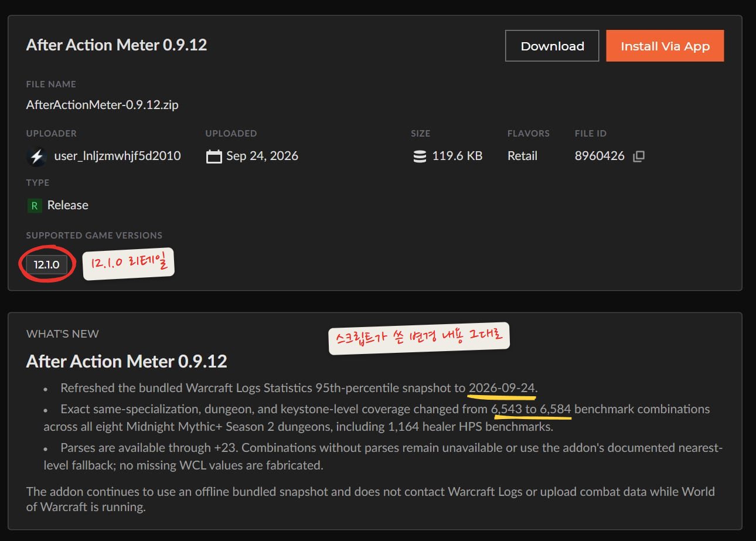Click the Retail flavor value

(522, 156)
